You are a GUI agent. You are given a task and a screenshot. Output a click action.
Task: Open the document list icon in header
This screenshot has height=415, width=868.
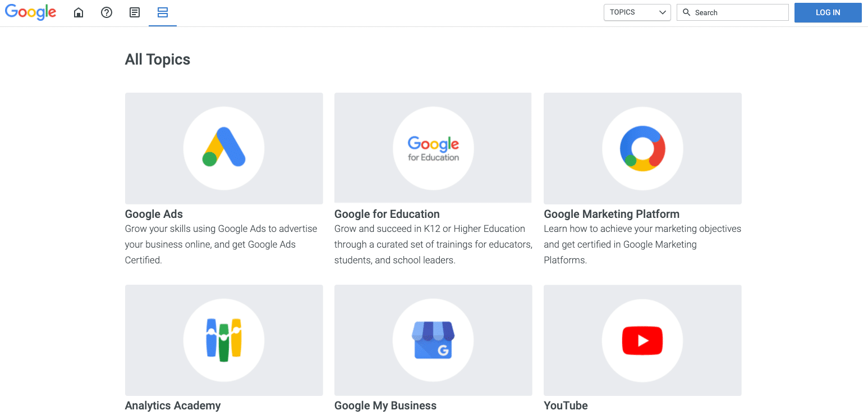point(135,12)
